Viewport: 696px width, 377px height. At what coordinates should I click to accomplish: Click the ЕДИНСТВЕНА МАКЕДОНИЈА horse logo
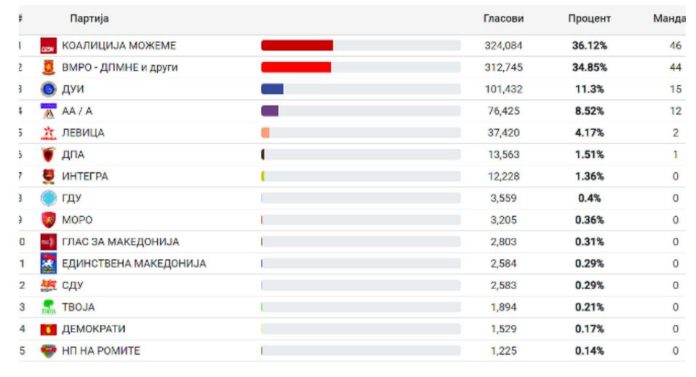(x=48, y=263)
